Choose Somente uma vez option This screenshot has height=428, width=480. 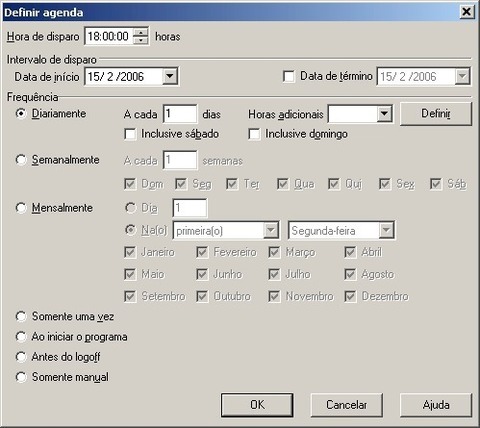[x=21, y=316]
